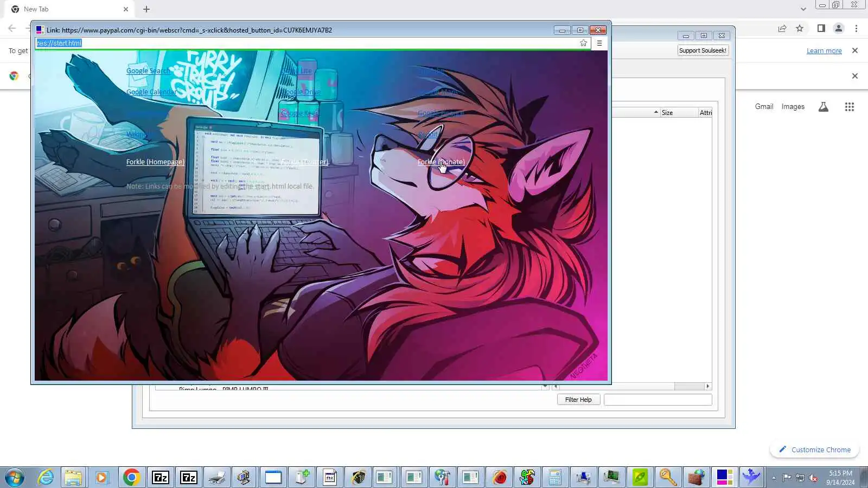868x488 pixels.
Task: Switch to Google Chrome on the taskbar
Action: click(x=131, y=477)
